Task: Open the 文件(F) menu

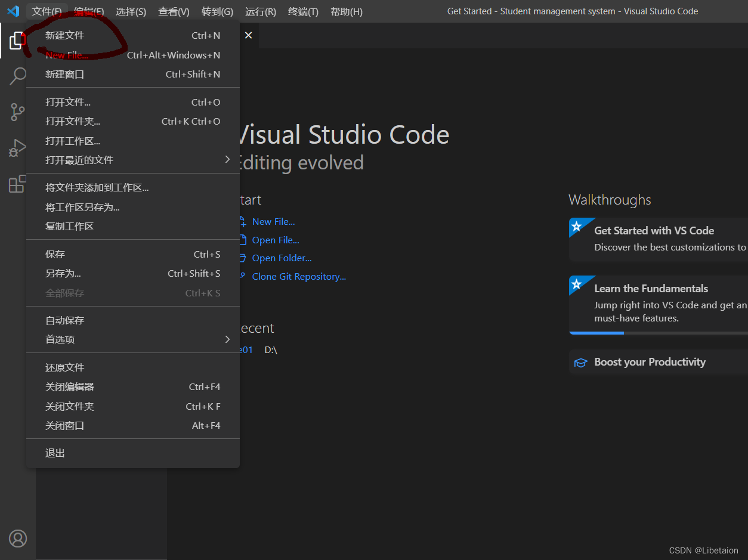Action: [47, 11]
